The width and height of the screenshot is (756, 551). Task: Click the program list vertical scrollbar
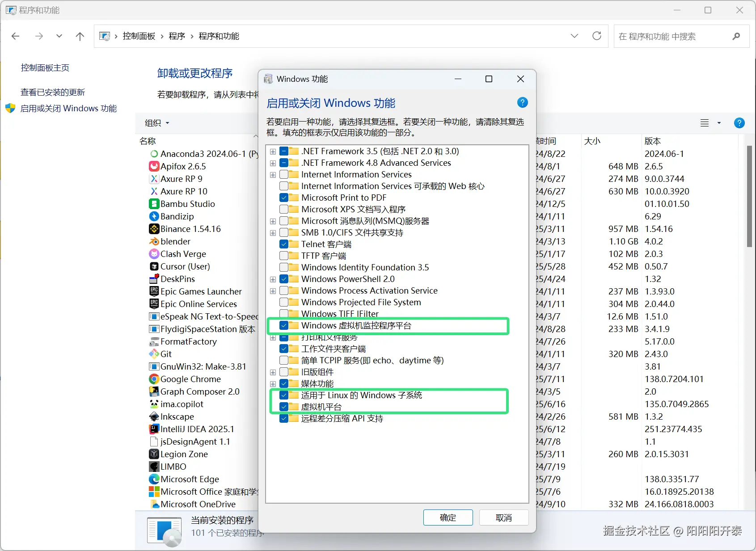tap(749, 196)
